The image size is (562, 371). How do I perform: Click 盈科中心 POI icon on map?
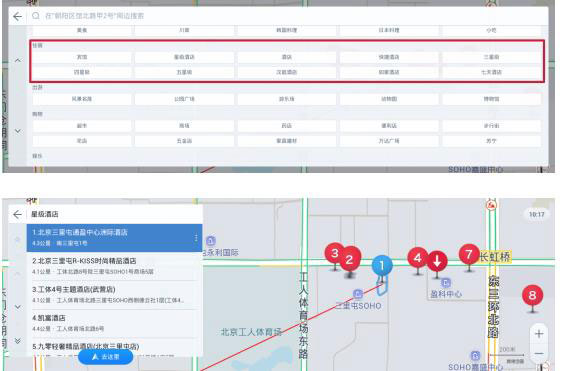point(446,283)
